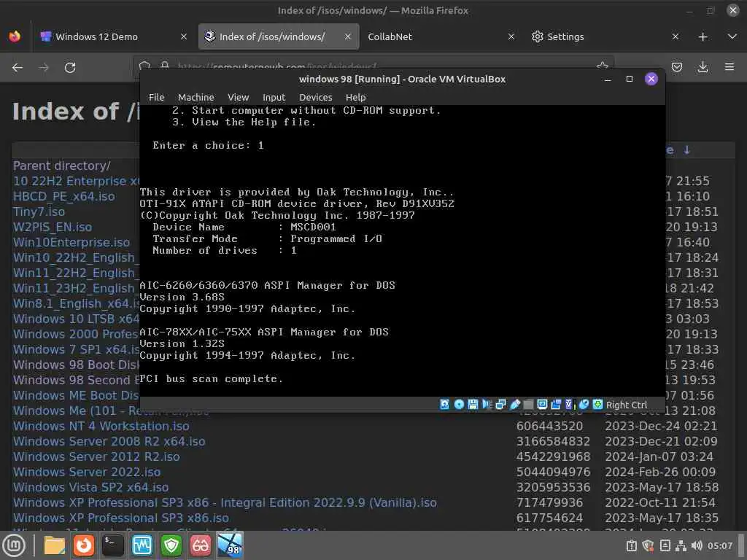The width and height of the screenshot is (747, 560).
Task: Open the VirtualBox Input menu
Action: (274, 97)
